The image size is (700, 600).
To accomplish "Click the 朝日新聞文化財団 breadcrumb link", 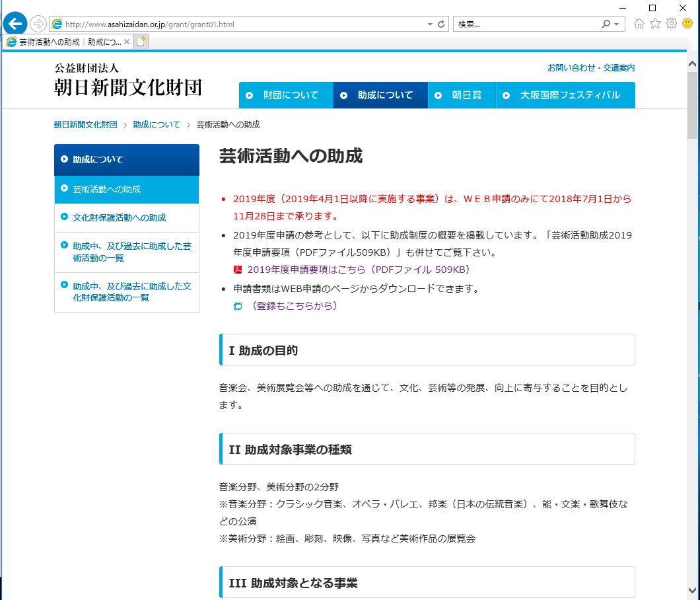I will (x=85, y=125).
